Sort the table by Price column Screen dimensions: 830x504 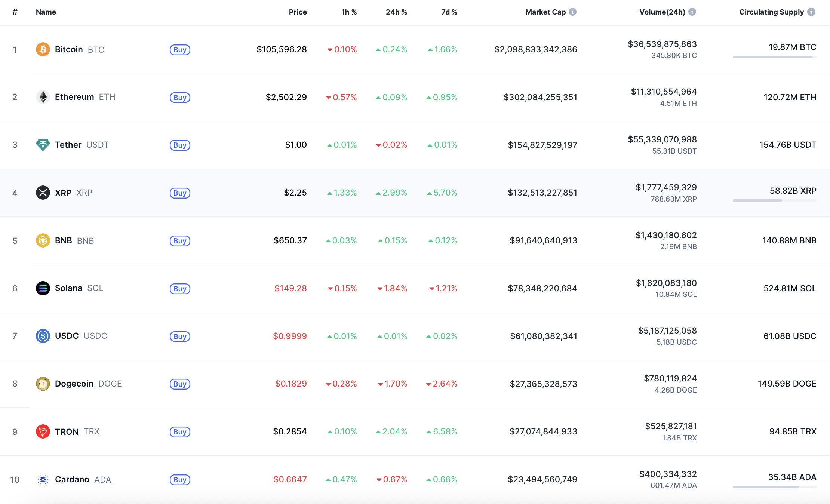[298, 12]
